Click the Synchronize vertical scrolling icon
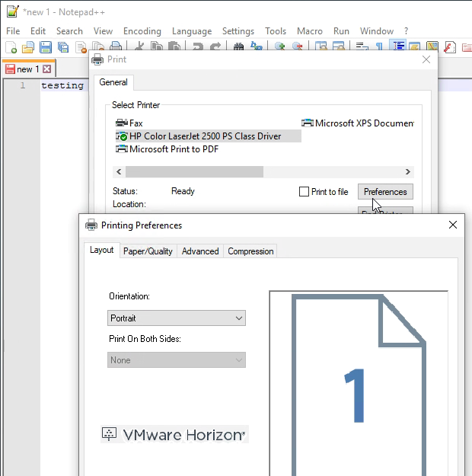This screenshot has width=472, height=476. 321,46
